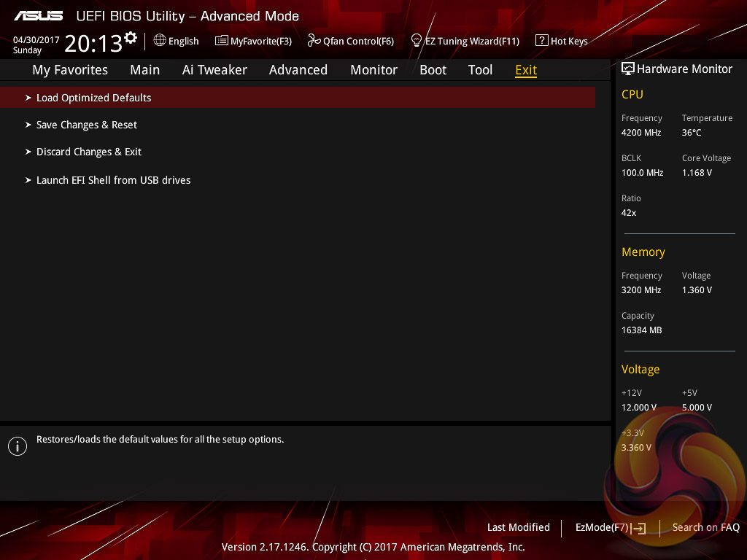Screen dimensions: 747x560
Task: Click the Hardware Monitor title
Action: point(684,69)
